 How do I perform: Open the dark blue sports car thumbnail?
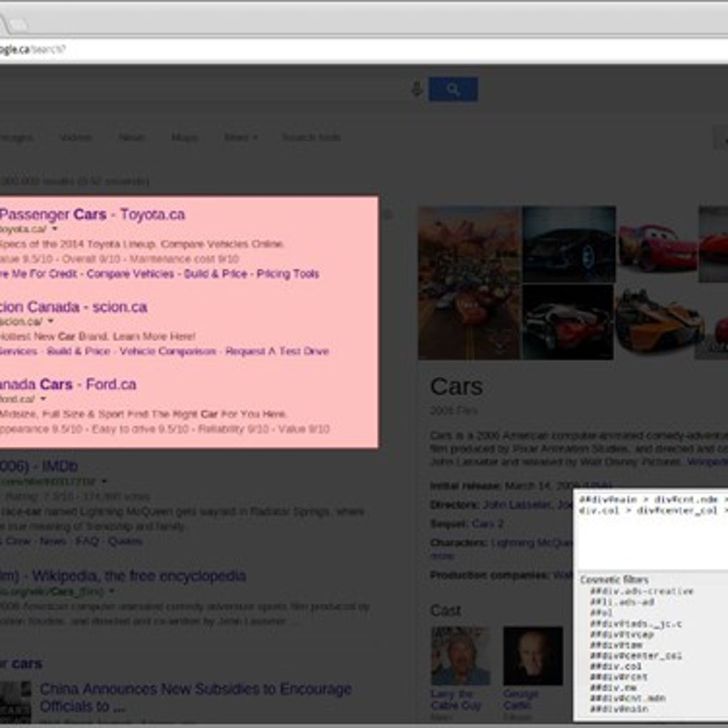click(569, 244)
